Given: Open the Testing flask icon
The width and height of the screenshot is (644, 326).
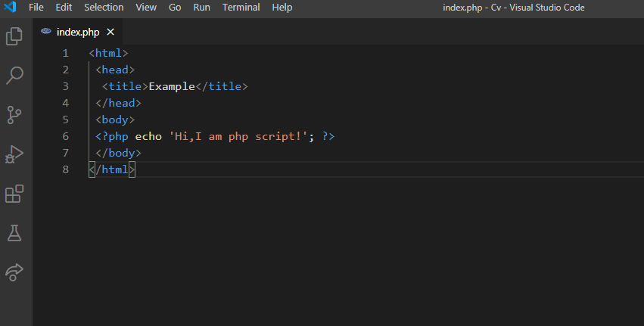Looking at the screenshot, I should (14, 233).
